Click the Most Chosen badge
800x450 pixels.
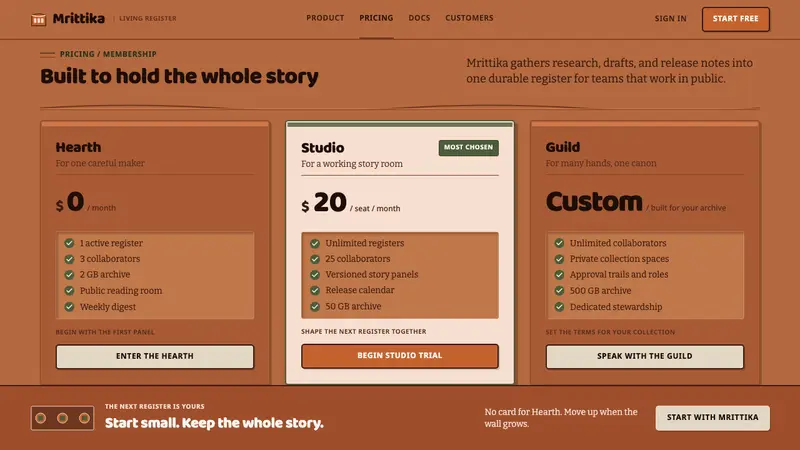tap(468, 147)
